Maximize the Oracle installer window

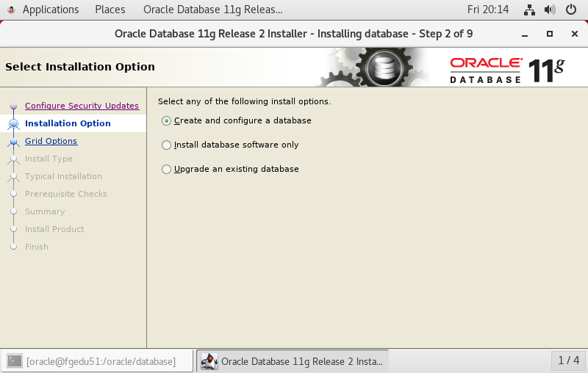click(x=549, y=34)
